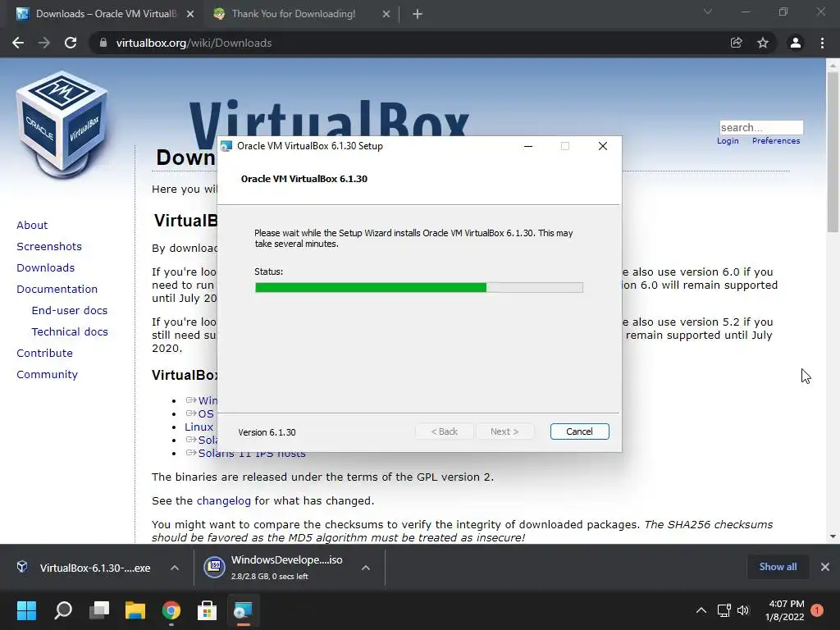The height and width of the screenshot is (630, 840).
Task: Click the scrollbar down arrow
Action: click(833, 536)
